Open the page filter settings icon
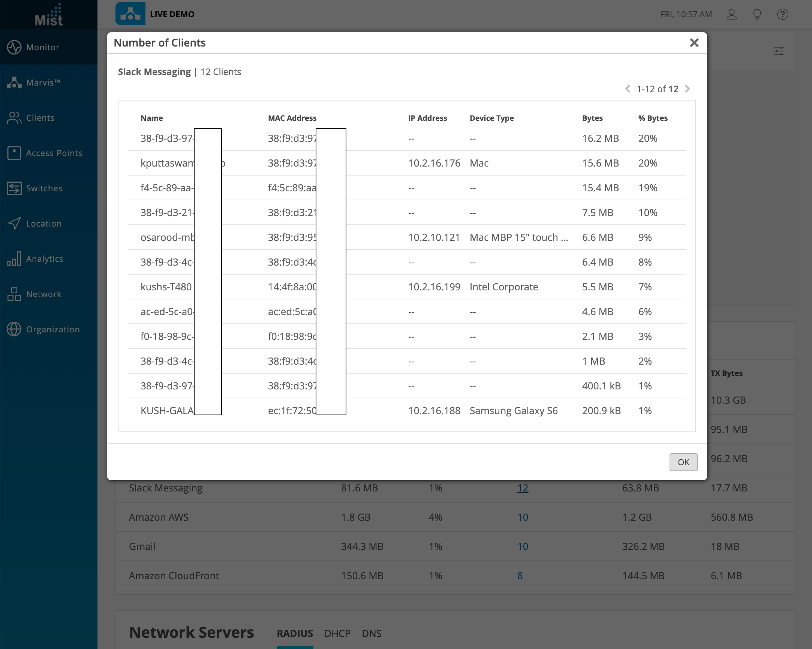The image size is (812, 649). tap(779, 51)
